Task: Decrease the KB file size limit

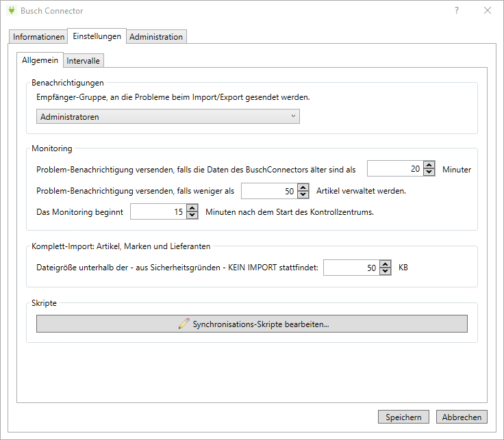Action: point(386,271)
